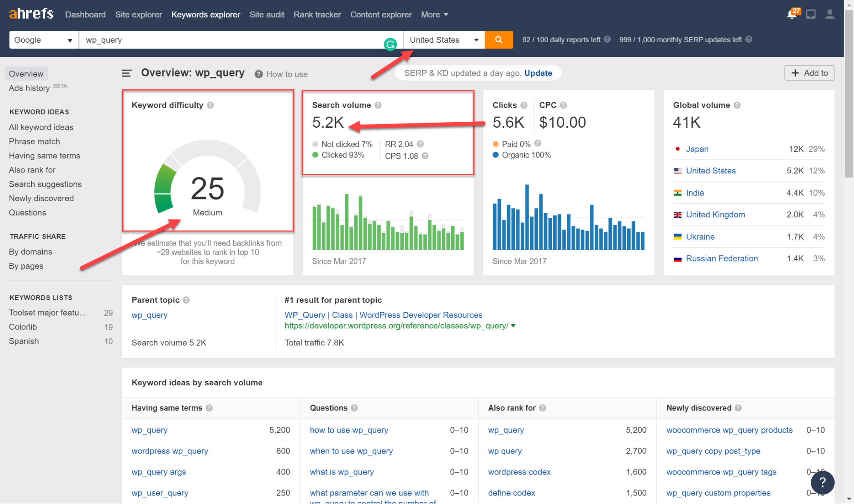Viewport: 854px width, 504px height.
Task: Open Rank tracker
Action: pos(317,15)
